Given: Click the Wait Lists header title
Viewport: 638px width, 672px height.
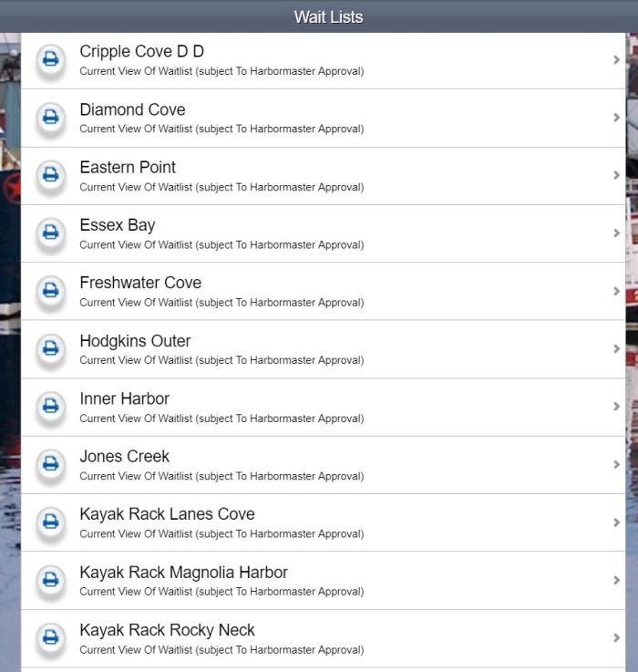Looking at the screenshot, I should point(328,16).
